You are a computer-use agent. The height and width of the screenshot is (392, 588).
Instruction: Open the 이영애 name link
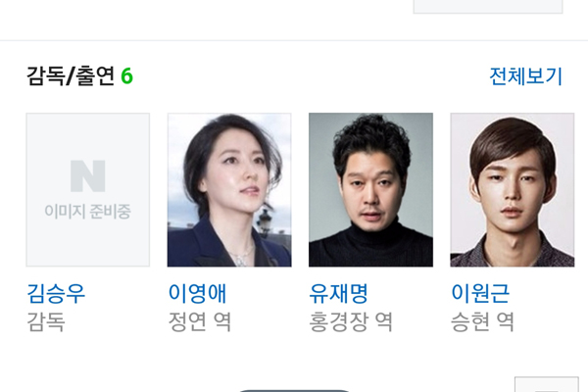tap(197, 293)
